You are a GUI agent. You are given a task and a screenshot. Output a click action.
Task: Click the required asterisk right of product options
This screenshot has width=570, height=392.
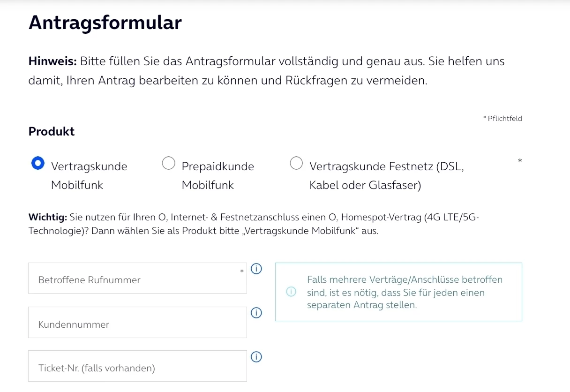click(x=520, y=161)
